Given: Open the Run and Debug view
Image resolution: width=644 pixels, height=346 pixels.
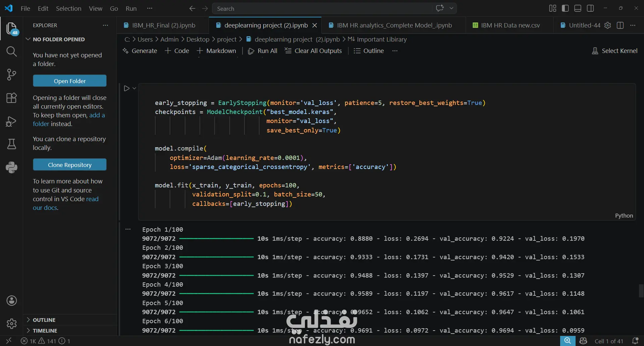Looking at the screenshot, I should coord(12,121).
